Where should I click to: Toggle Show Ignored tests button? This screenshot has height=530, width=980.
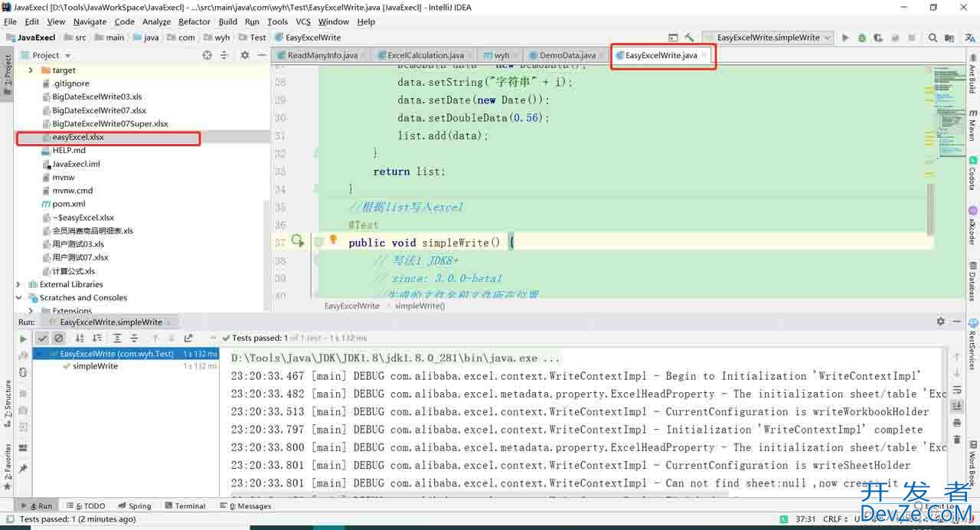tap(58, 338)
